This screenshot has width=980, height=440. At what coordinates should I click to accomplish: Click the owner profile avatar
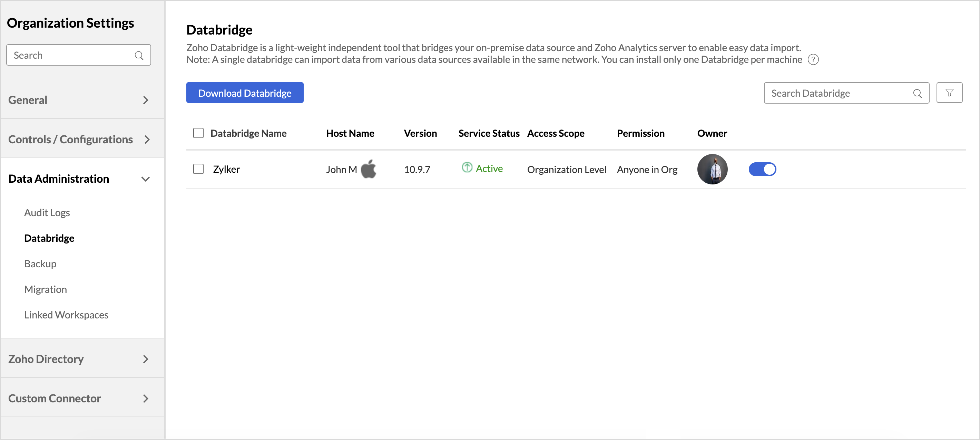(x=712, y=169)
